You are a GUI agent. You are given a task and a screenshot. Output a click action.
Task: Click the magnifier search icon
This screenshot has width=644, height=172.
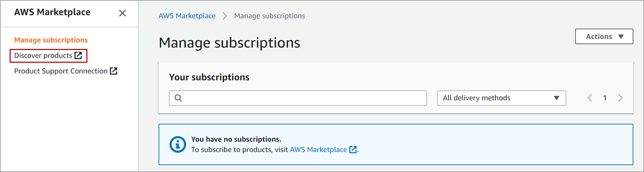(178, 98)
